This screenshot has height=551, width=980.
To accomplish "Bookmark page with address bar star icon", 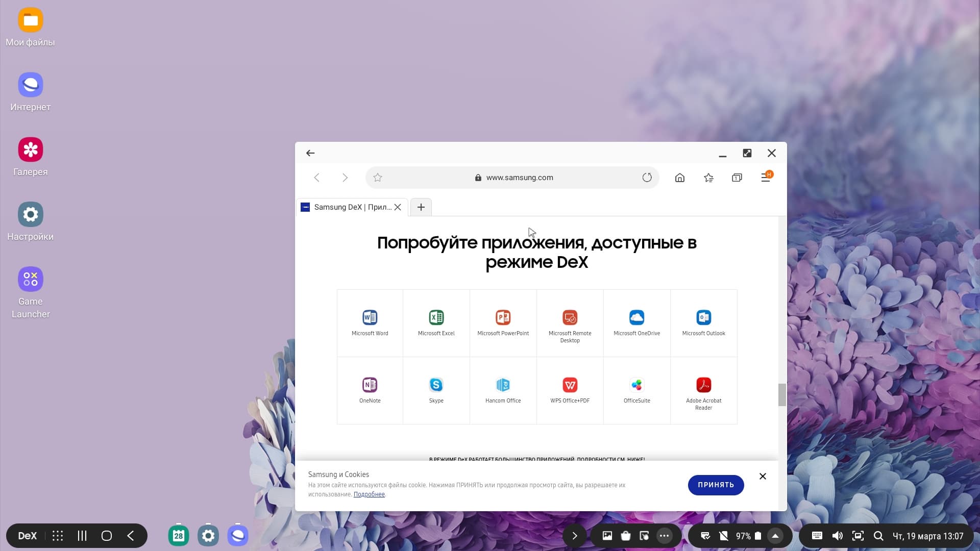I will coord(378,178).
